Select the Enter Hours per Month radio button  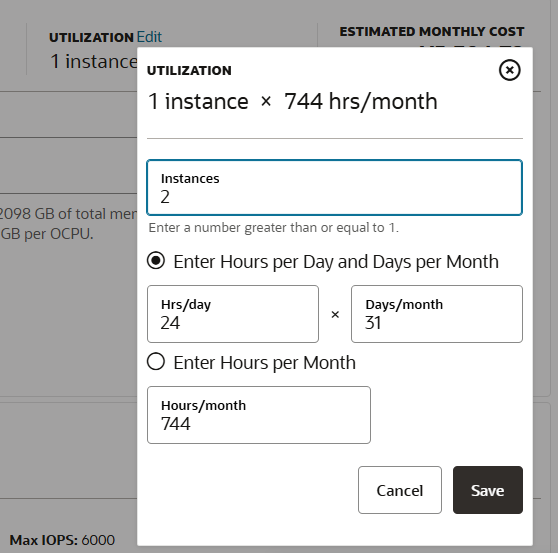[156, 362]
